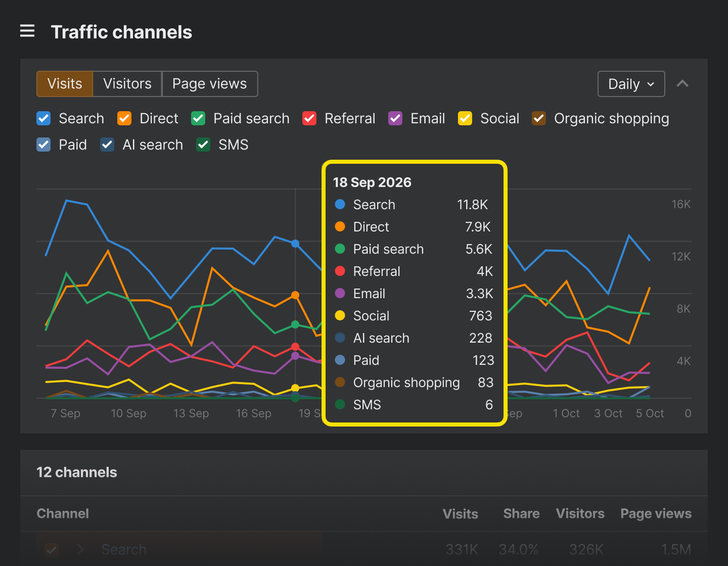This screenshot has width=728, height=566.
Task: Toggle the SMS checkbox
Action: coord(203,145)
